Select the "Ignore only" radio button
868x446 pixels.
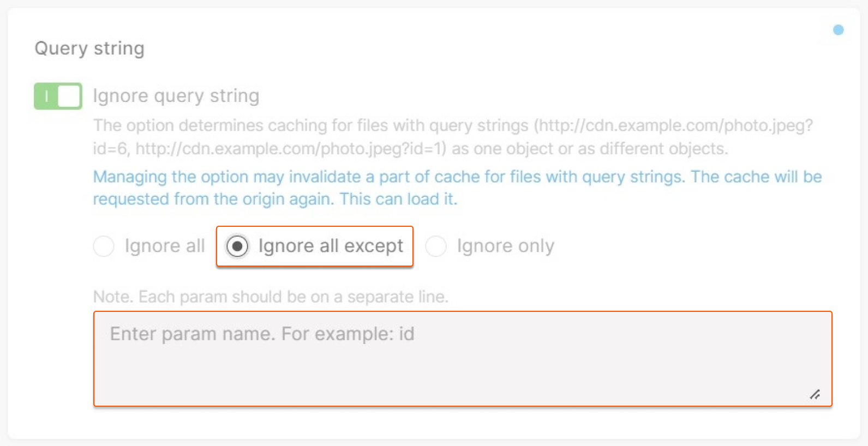(x=436, y=246)
